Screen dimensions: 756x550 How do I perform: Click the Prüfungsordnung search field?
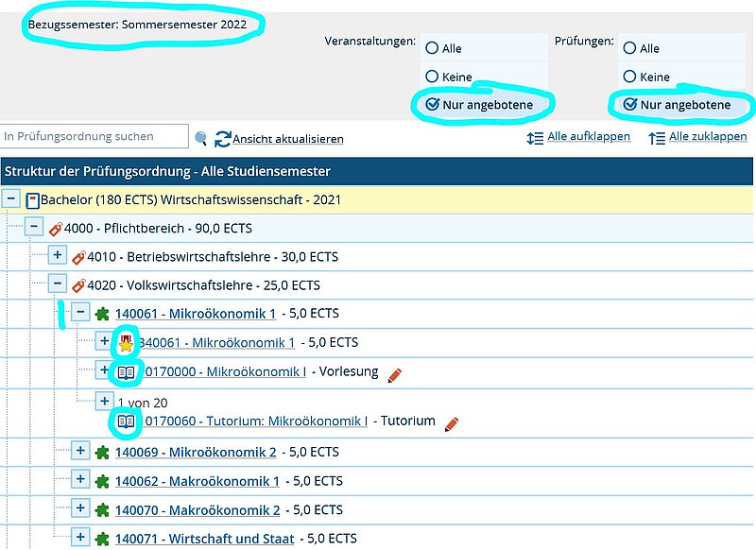[94, 137]
